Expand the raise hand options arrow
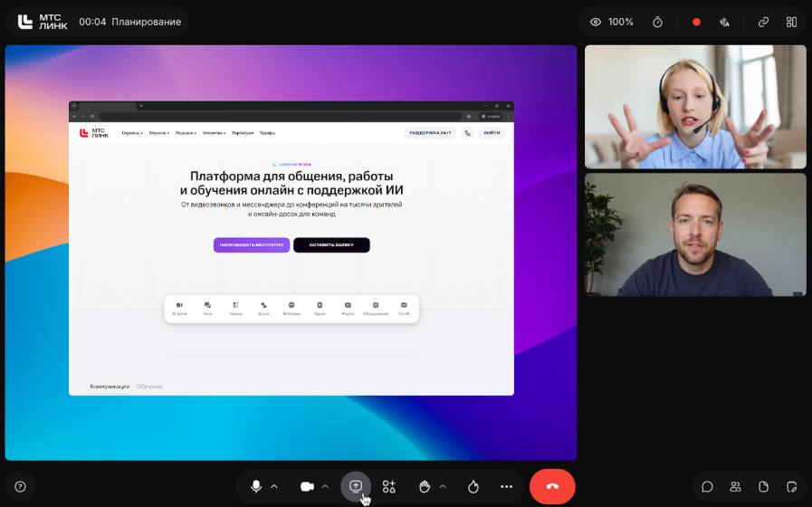This screenshot has height=507, width=812. (x=443, y=486)
